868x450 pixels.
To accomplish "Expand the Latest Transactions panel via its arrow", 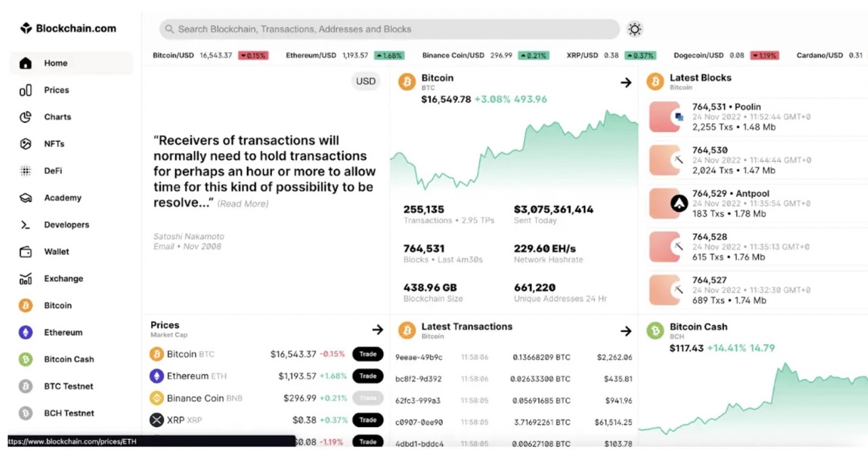I will tap(625, 331).
